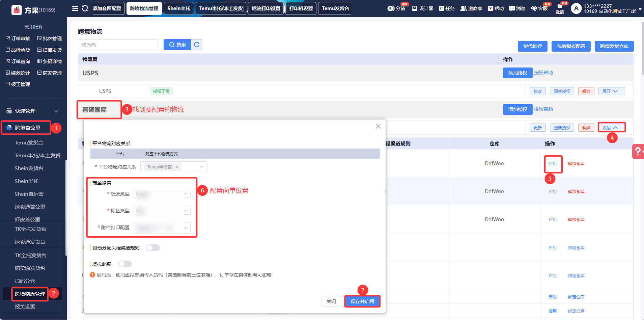Screen dimensions: 644x320
Task: Open the 扫描发货 shortcut
Action: click(50, 50)
